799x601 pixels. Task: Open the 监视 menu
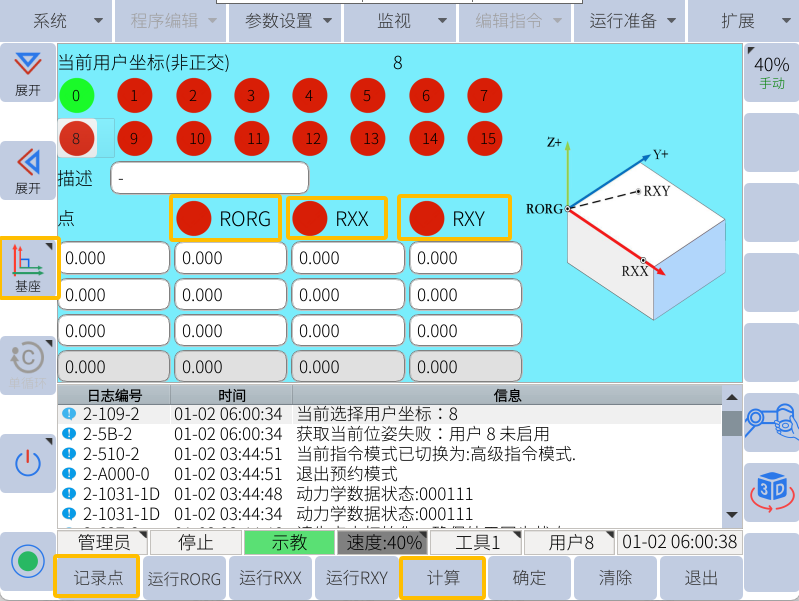[400, 21]
